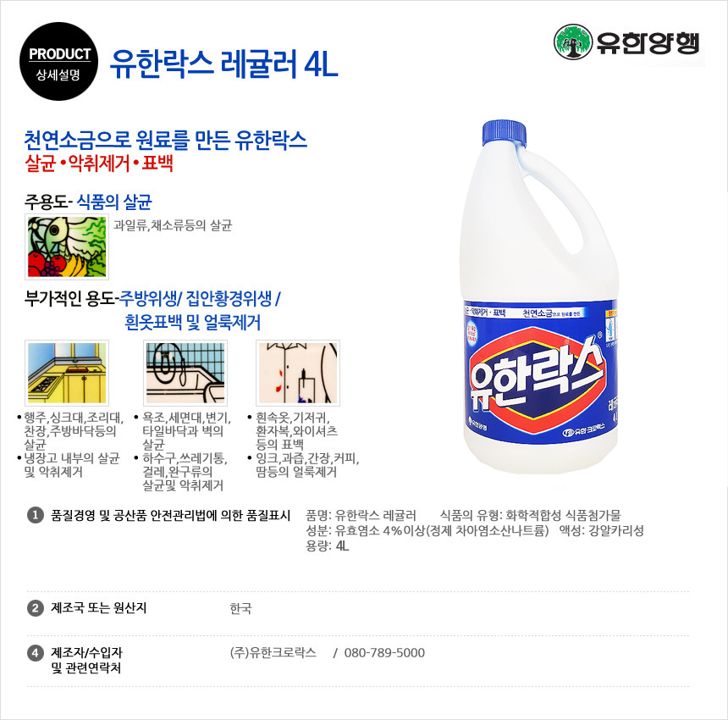Click the phone number 080-789-5000
This screenshot has width=728, height=720.
[384, 652]
